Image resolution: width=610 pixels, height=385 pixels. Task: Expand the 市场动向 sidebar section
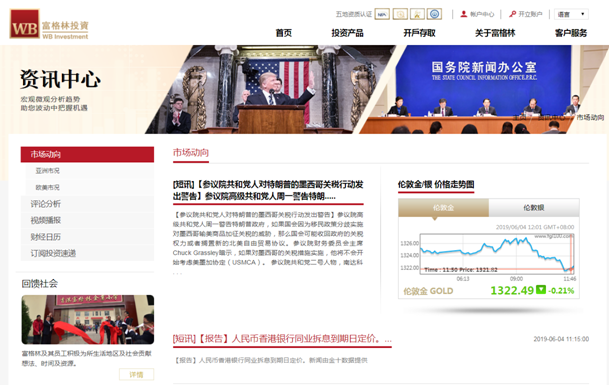coord(87,154)
